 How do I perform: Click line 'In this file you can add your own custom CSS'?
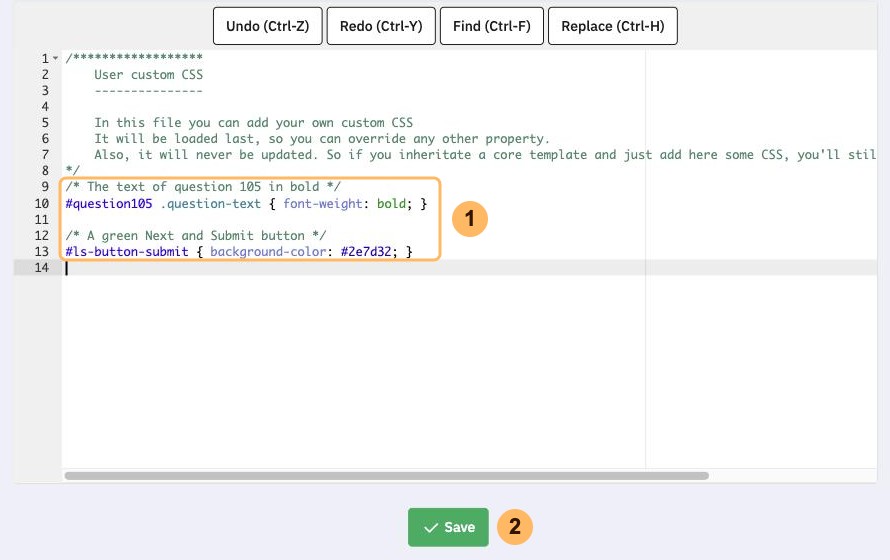coord(254,123)
